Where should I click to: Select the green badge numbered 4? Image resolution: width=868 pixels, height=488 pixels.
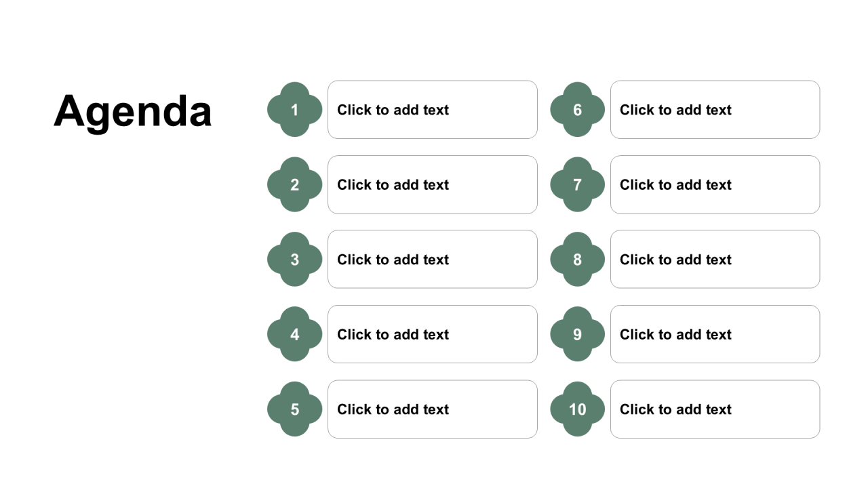point(294,334)
